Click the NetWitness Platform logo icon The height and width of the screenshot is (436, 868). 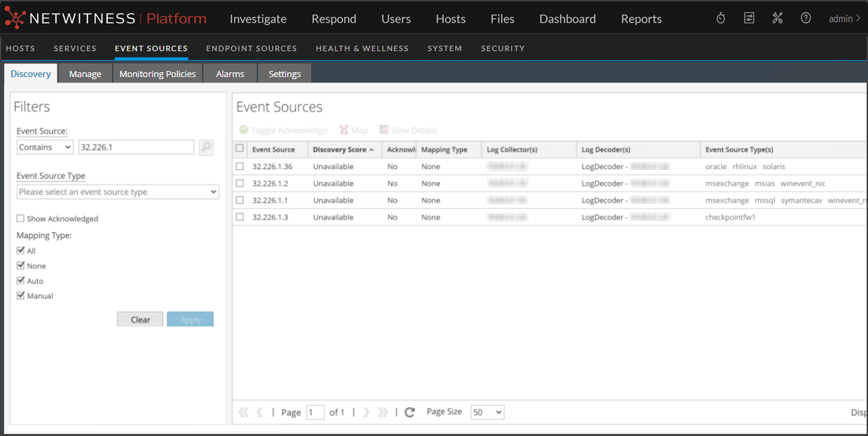[x=15, y=18]
